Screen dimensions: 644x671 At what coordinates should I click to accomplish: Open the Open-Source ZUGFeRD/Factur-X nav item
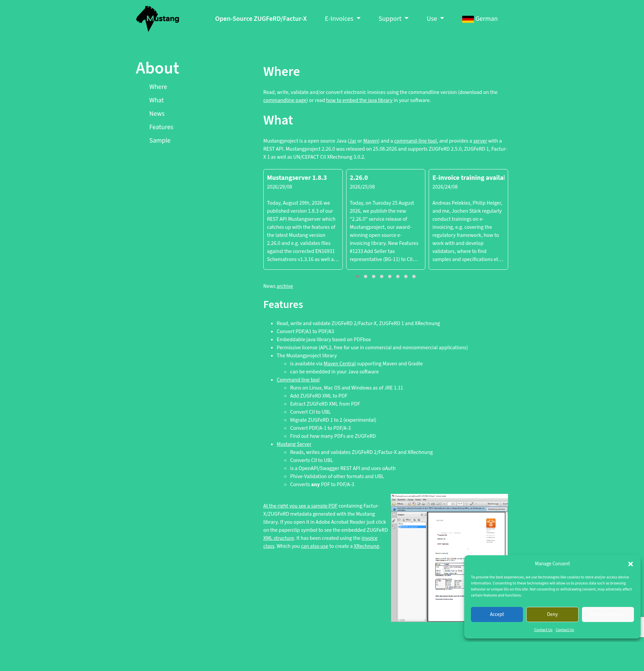[261, 19]
